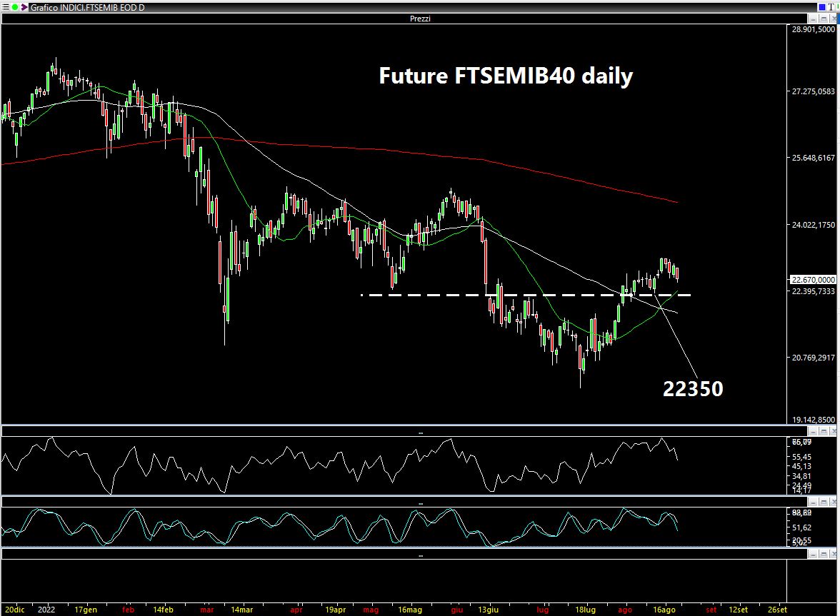Click the 55,45 oscillator scale value
Image resolution: width=840 pixels, height=616 pixels.
[x=801, y=457]
